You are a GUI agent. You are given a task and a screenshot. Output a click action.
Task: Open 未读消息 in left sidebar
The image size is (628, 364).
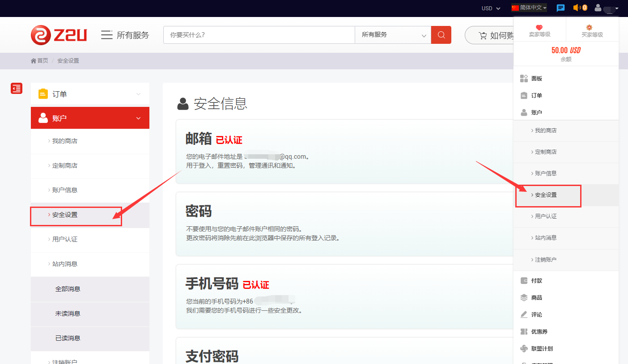pyautogui.click(x=68, y=313)
